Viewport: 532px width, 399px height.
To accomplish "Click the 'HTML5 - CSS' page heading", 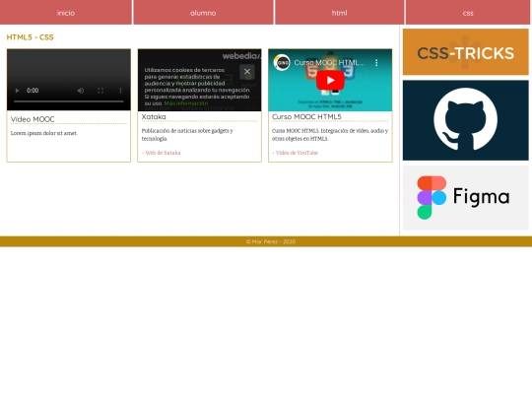I will click(x=30, y=37).
